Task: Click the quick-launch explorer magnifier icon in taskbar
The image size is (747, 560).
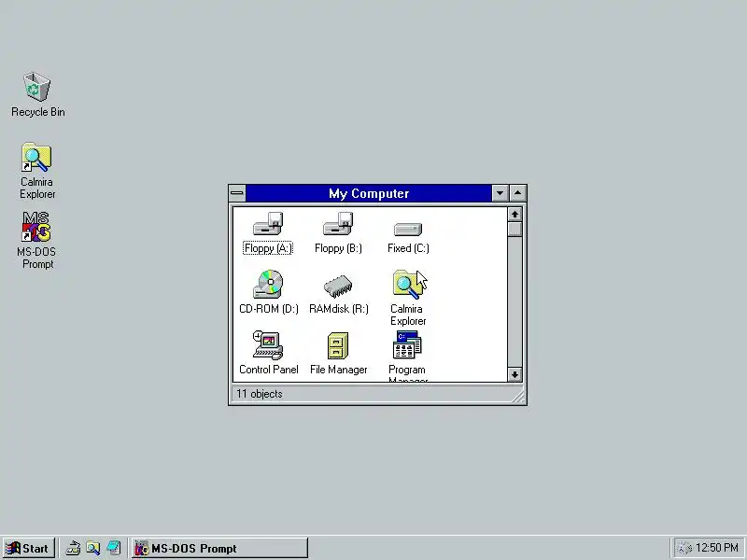Action: (x=93, y=548)
